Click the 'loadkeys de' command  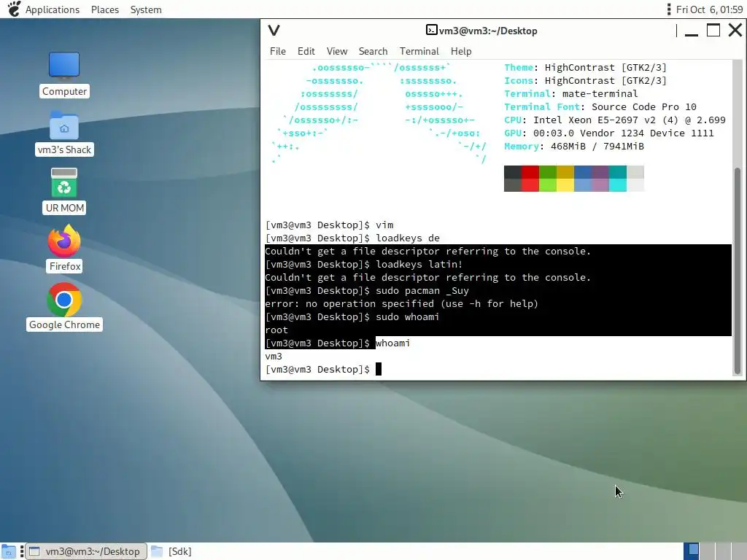click(x=407, y=238)
